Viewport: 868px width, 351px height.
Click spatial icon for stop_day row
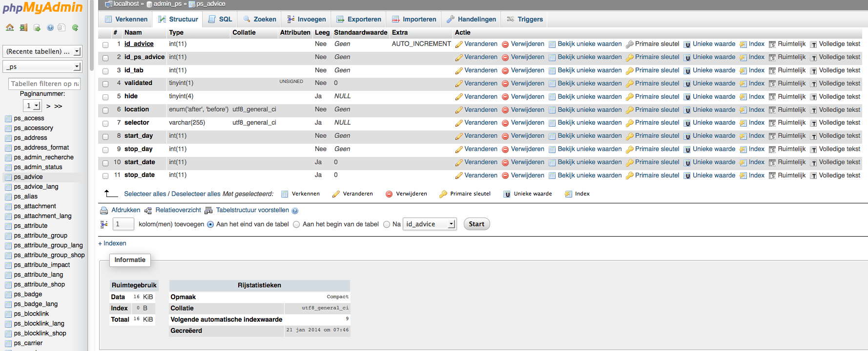[x=772, y=150]
